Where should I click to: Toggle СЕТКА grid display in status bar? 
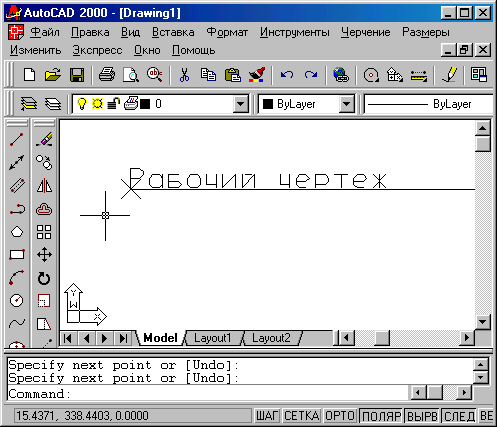302,416
